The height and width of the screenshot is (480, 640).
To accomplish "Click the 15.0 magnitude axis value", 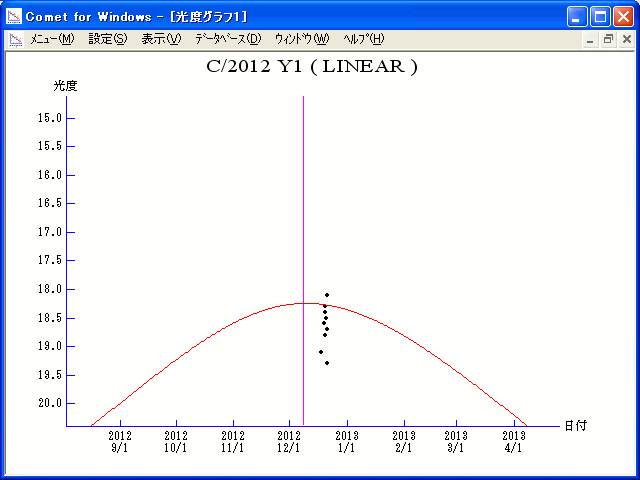I will pos(50,118).
